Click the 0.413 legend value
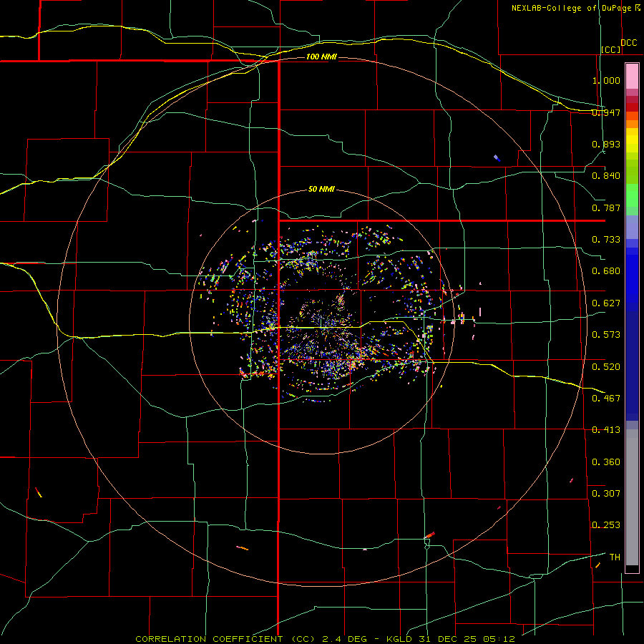The width and height of the screenshot is (644, 644). [606, 430]
